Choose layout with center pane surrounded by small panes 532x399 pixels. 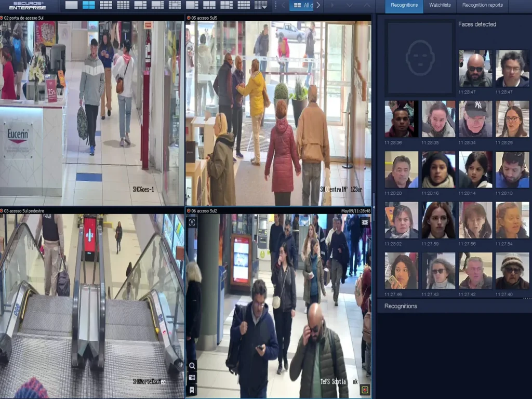pos(175,5)
